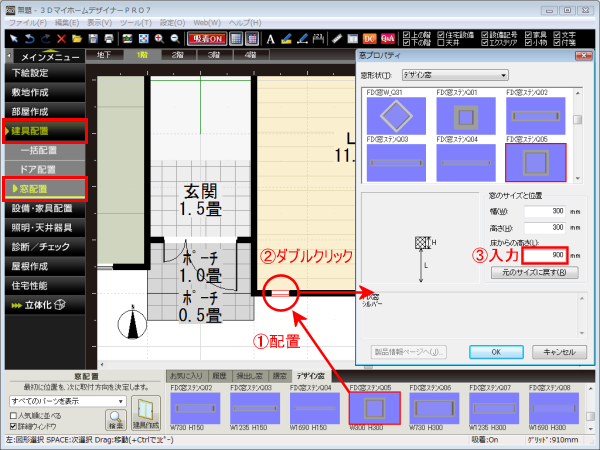This screenshot has width=600, height=450.
Task: Switch to the 2階 floor tab
Action: point(178,57)
